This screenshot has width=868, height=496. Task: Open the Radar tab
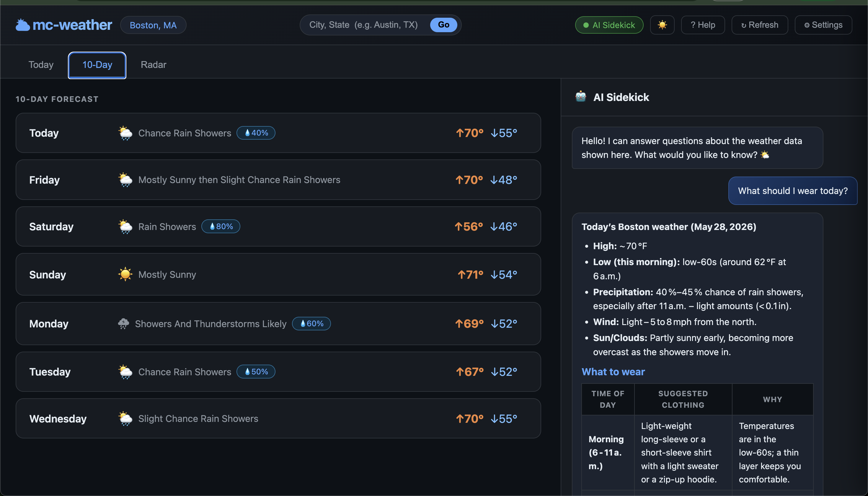[153, 65]
